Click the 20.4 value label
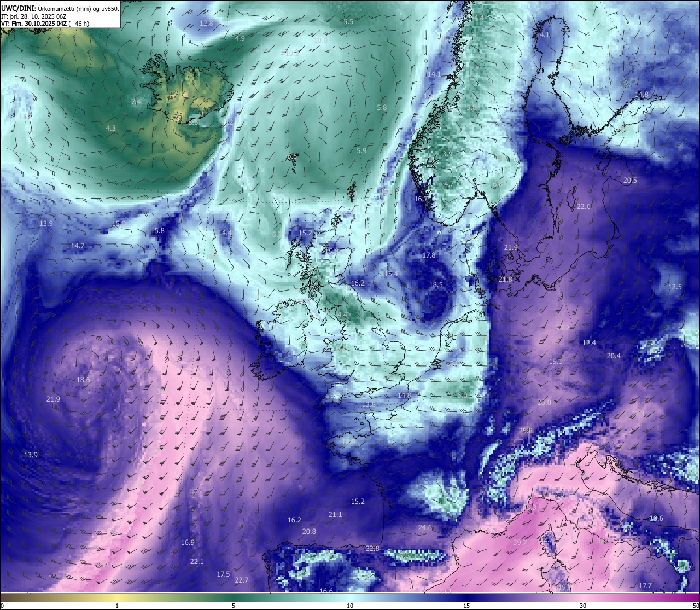 pyautogui.click(x=614, y=356)
